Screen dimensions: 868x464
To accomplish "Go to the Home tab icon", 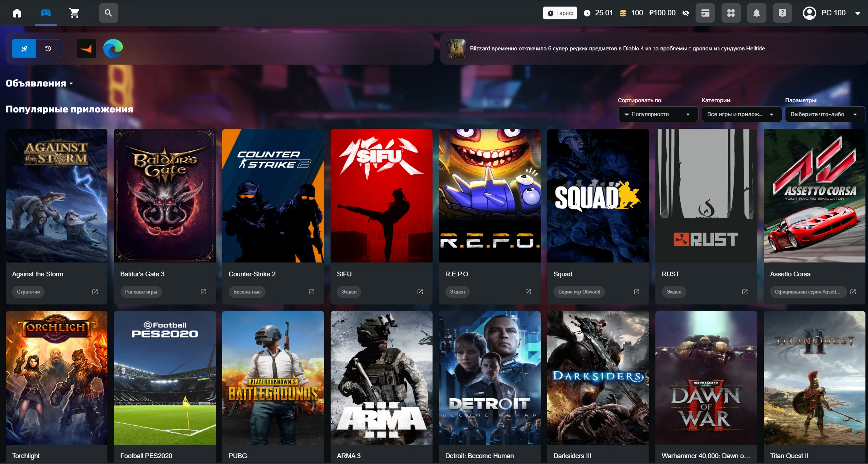I will click(17, 13).
